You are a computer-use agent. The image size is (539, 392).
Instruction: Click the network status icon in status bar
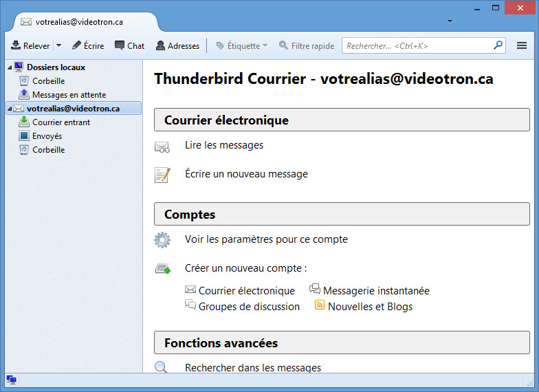tap(11, 380)
